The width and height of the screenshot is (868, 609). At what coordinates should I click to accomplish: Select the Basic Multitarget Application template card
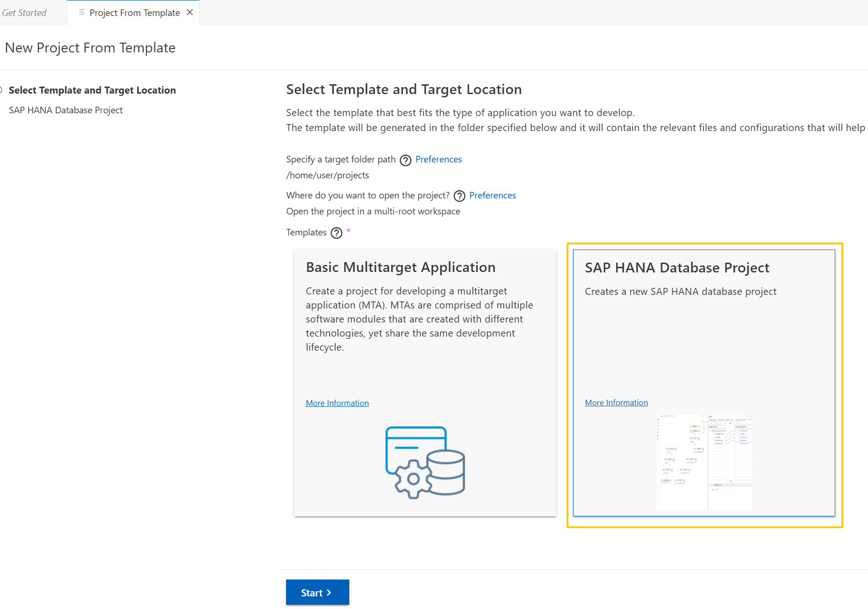(425, 382)
